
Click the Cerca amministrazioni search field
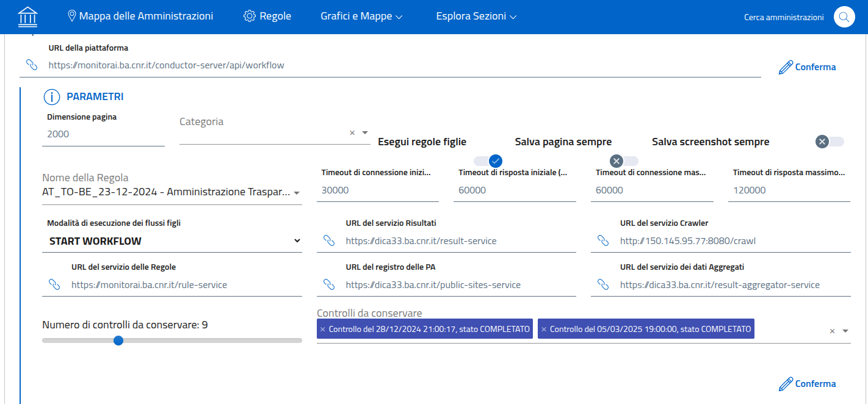coord(784,17)
